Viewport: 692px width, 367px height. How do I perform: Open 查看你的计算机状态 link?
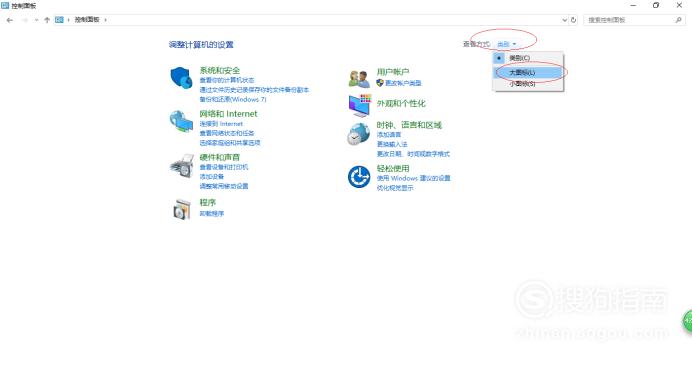point(227,80)
